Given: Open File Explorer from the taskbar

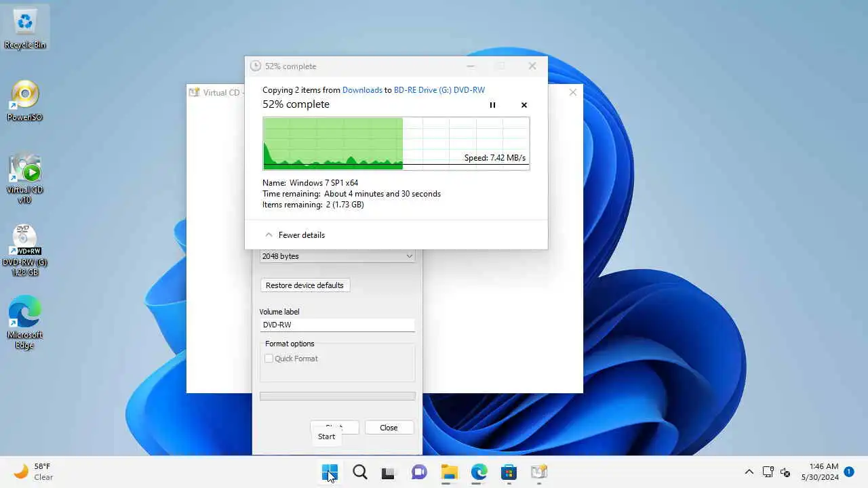Looking at the screenshot, I should [x=449, y=472].
